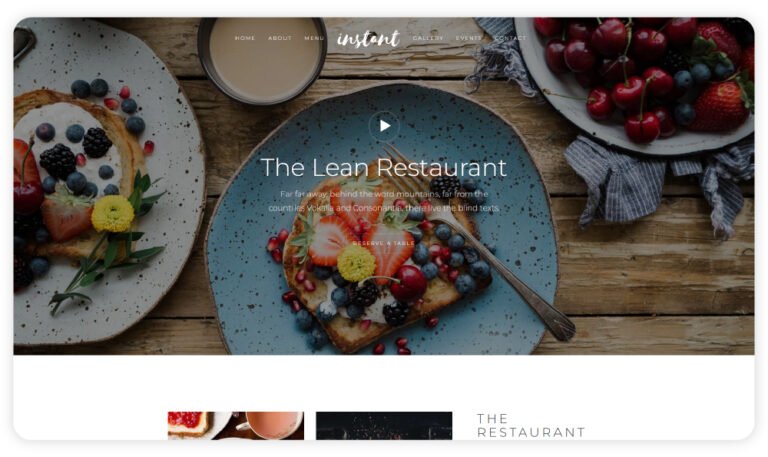Click the Far far away tagline text
The width and height of the screenshot is (768, 457).
pyautogui.click(x=384, y=201)
